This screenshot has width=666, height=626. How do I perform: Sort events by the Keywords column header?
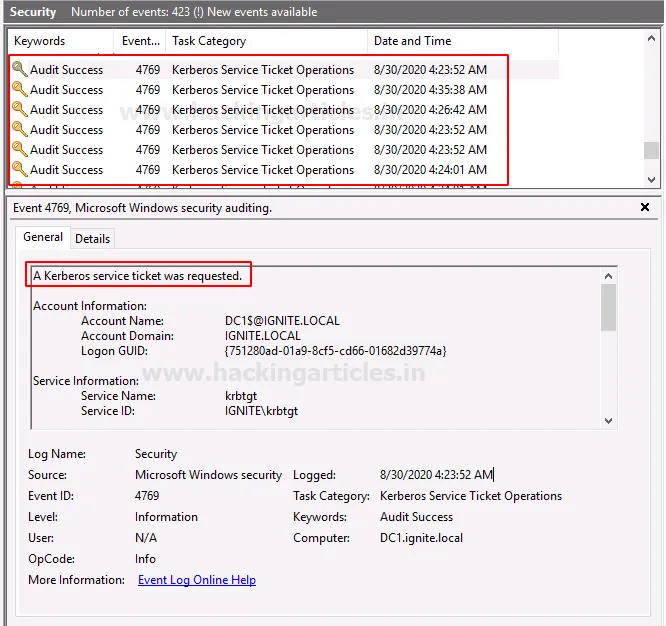[x=40, y=41]
